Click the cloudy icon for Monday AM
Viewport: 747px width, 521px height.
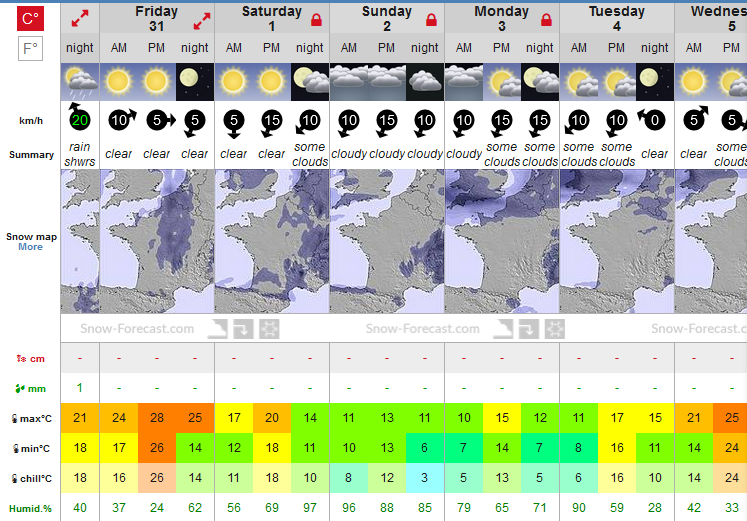point(464,82)
